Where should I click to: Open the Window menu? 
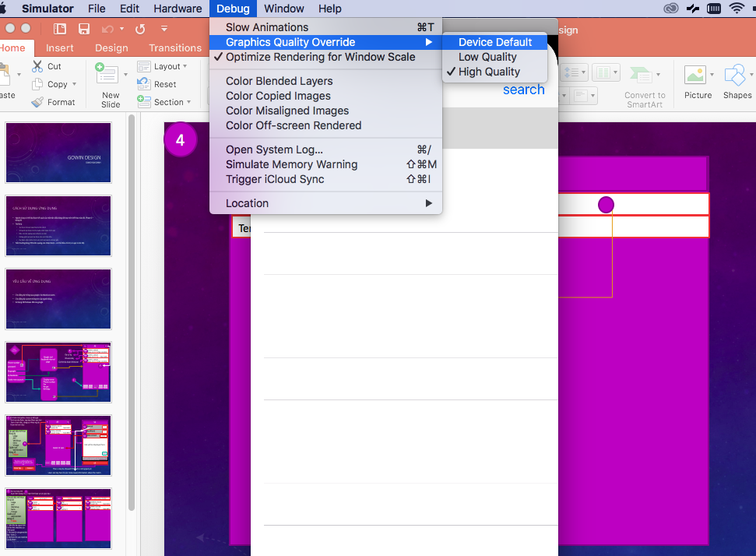click(284, 9)
